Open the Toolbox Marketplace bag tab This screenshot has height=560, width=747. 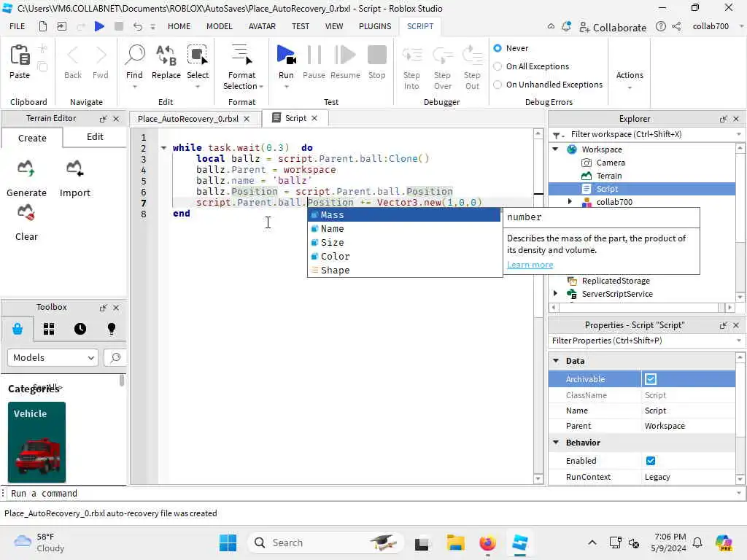[x=18, y=329]
